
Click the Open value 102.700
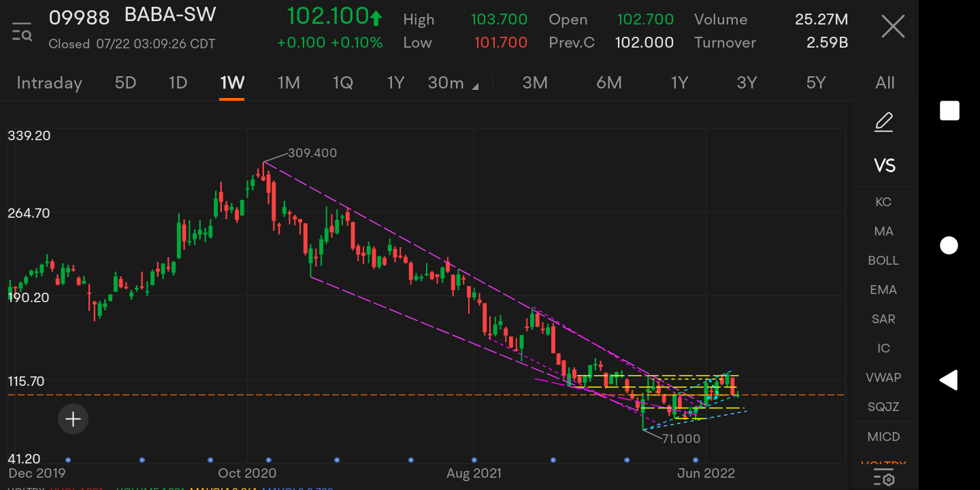click(645, 20)
